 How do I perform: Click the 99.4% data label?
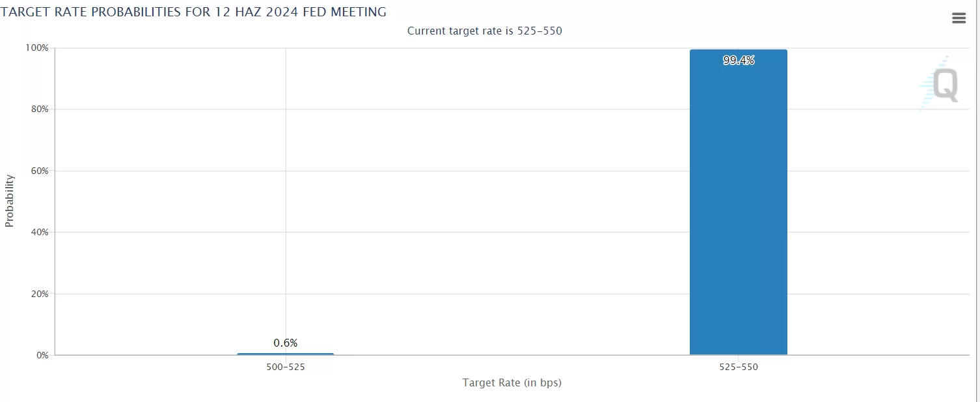tap(739, 61)
